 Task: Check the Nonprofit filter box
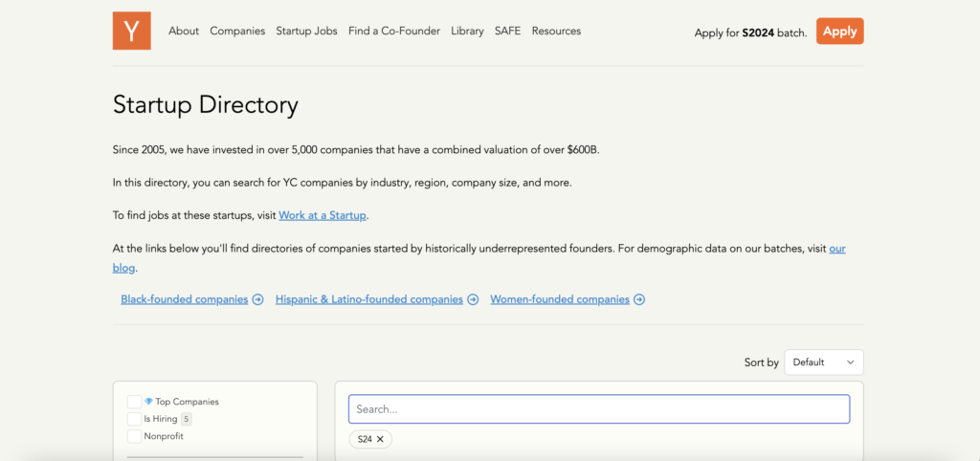pos(134,436)
